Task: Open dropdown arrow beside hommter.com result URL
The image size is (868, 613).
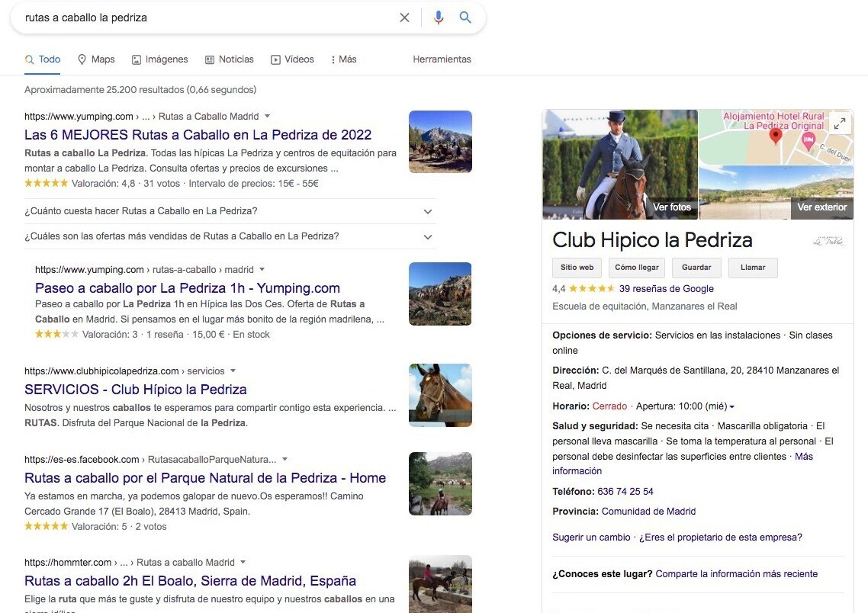Action: (243, 562)
